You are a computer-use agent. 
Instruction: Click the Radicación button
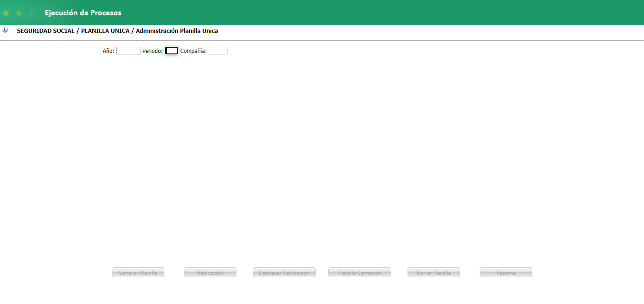210,273
